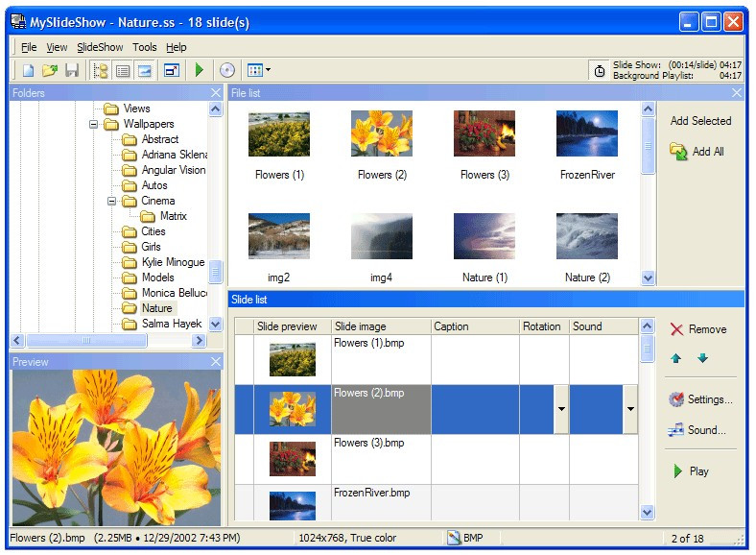Click the CD disc icon in toolbar
Screen dimensions: 756x555
point(227,70)
